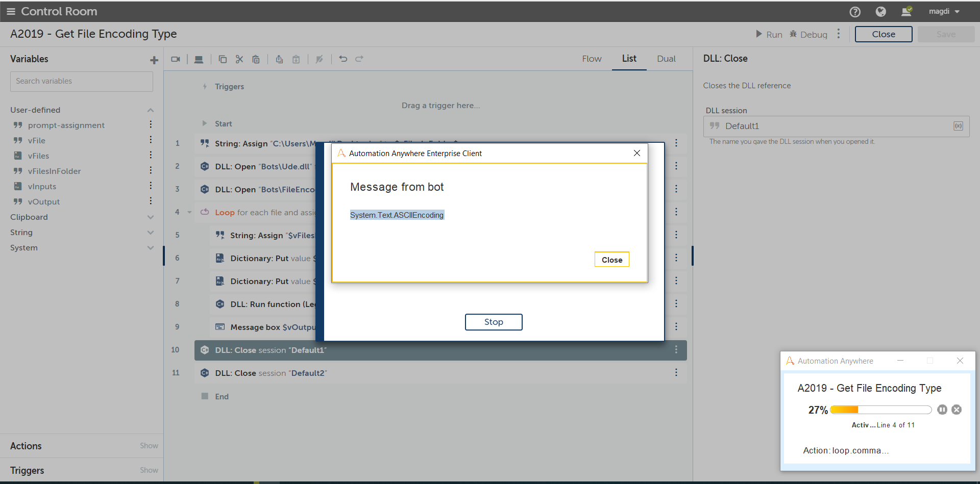Click the globe language icon
The height and width of the screenshot is (484, 980).
click(x=880, y=12)
